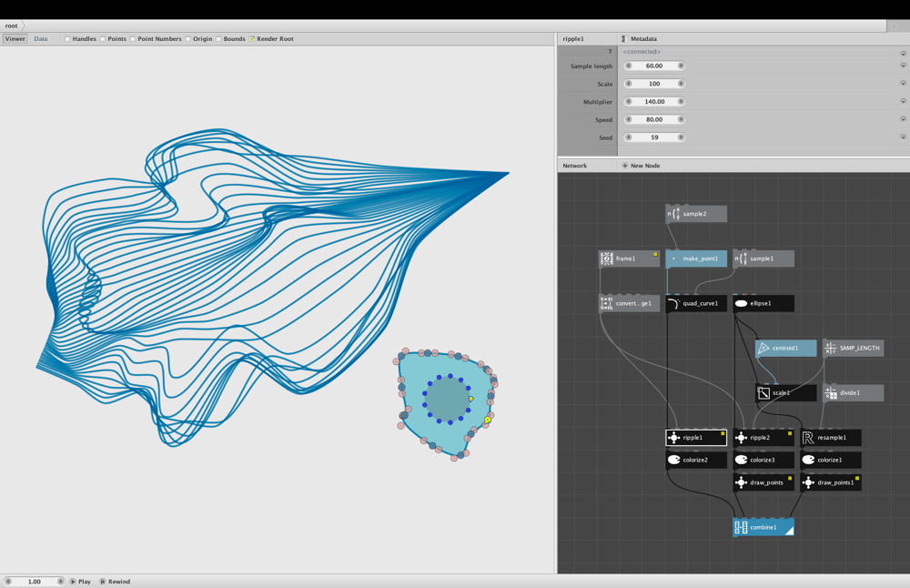Image resolution: width=910 pixels, height=588 pixels.
Task: Click the Speed 80.00 value field
Action: [654, 119]
